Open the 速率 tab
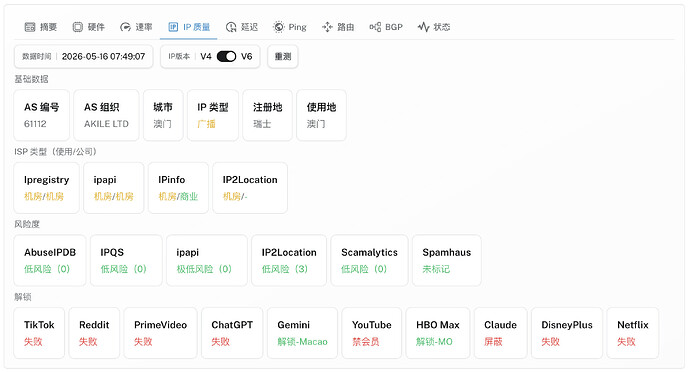The width and height of the screenshot is (690, 372). tap(136, 27)
